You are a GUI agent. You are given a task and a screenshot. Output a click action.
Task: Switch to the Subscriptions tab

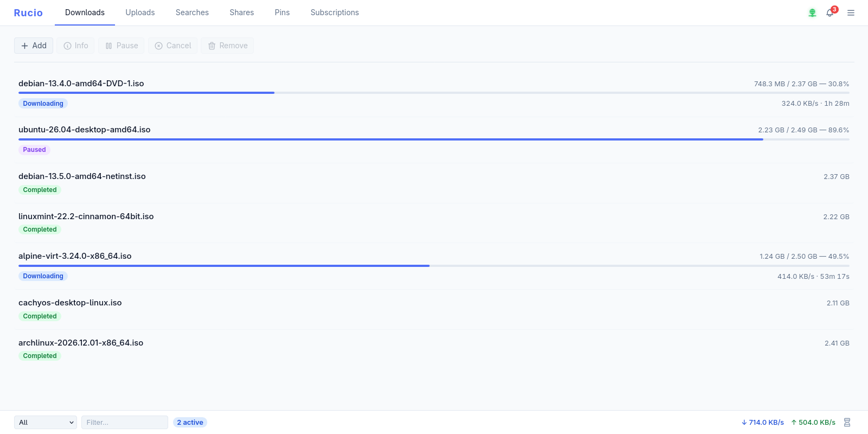coord(335,12)
